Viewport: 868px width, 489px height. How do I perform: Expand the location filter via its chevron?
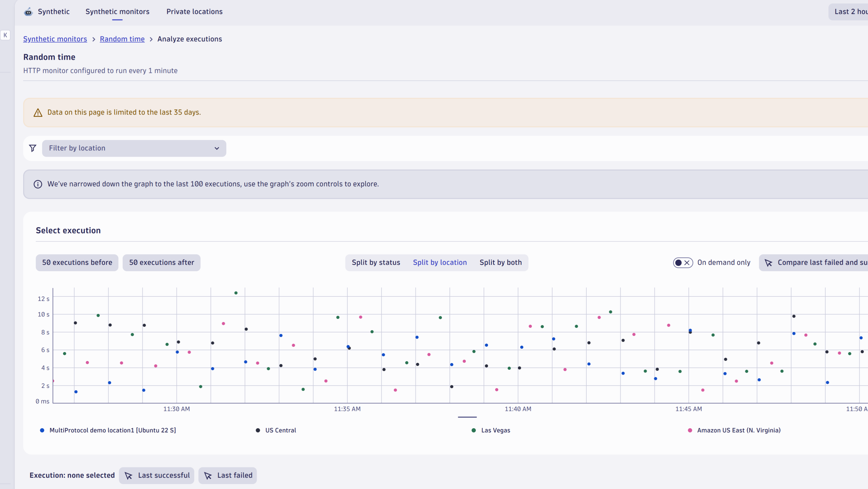click(x=217, y=149)
